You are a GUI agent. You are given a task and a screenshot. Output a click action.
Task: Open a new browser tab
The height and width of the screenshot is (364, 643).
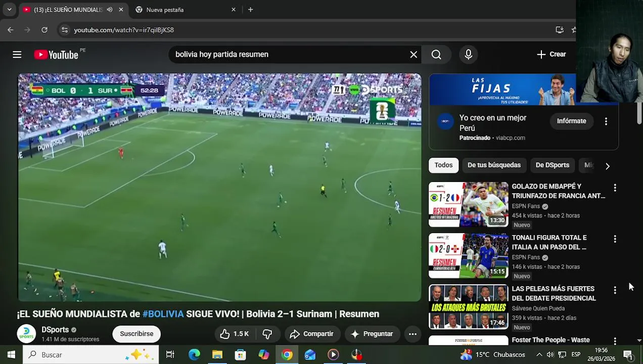[x=250, y=10]
